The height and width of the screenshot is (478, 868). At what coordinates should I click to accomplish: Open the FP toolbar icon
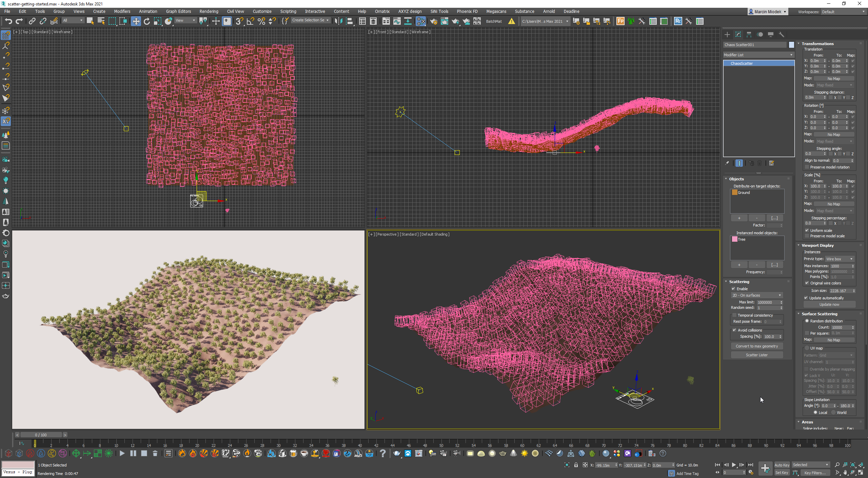[620, 21]
